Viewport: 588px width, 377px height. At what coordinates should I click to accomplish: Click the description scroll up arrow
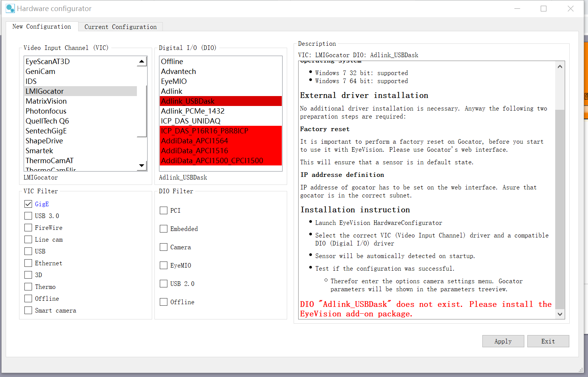coord(560,66)
